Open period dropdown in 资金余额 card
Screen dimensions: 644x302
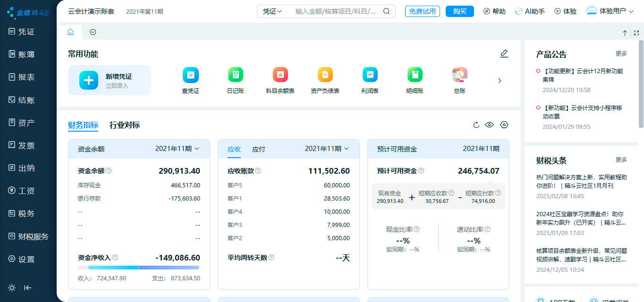[178, 149]
